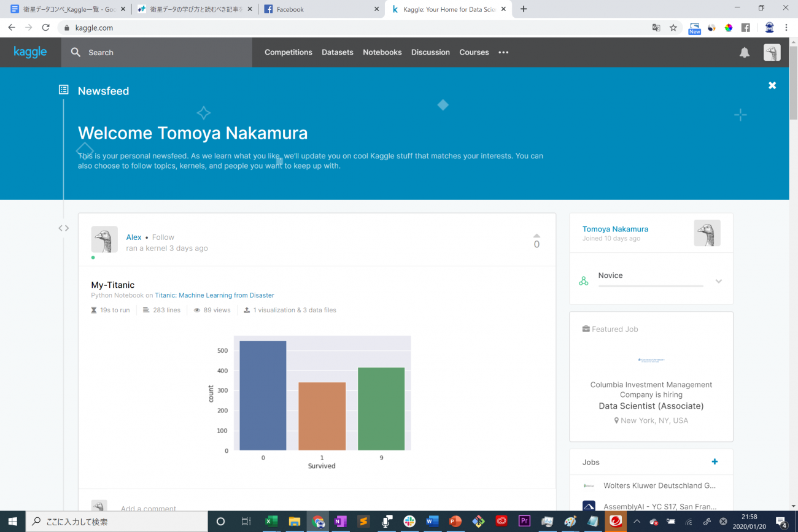
Task: Click the Windows taskbar search box
Action: (117, 522)
